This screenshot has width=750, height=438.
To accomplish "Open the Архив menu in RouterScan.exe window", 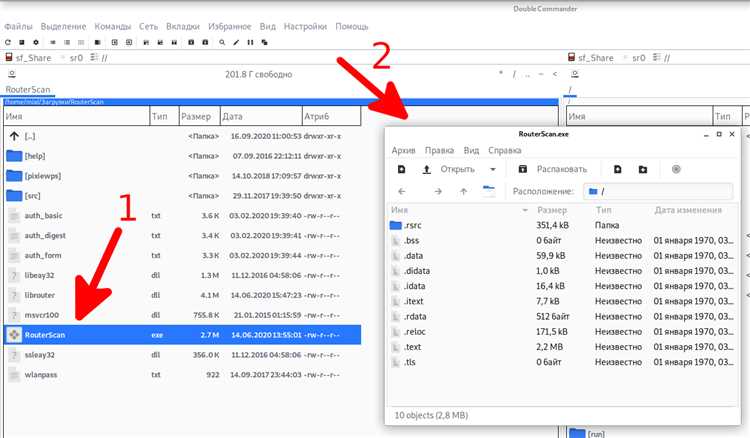I will point(403,150).
